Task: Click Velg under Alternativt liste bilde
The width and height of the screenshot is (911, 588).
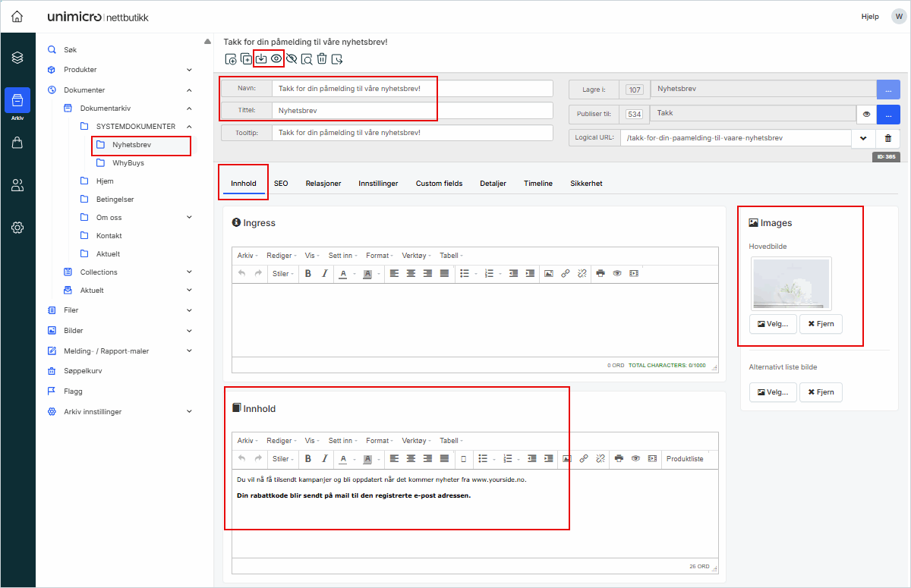Action: point(773,392)
